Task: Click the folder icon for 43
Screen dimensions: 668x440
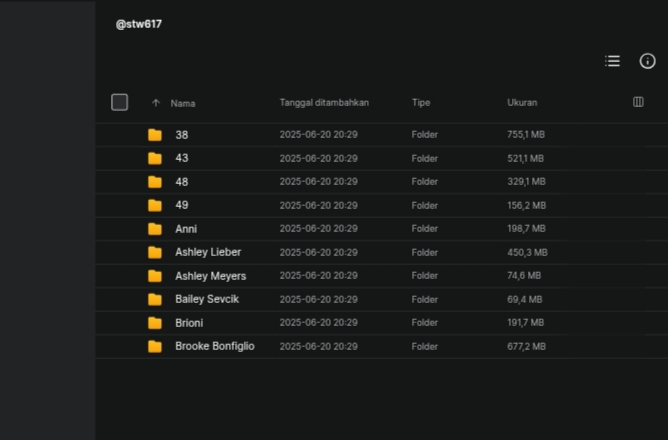Action: 155,158
